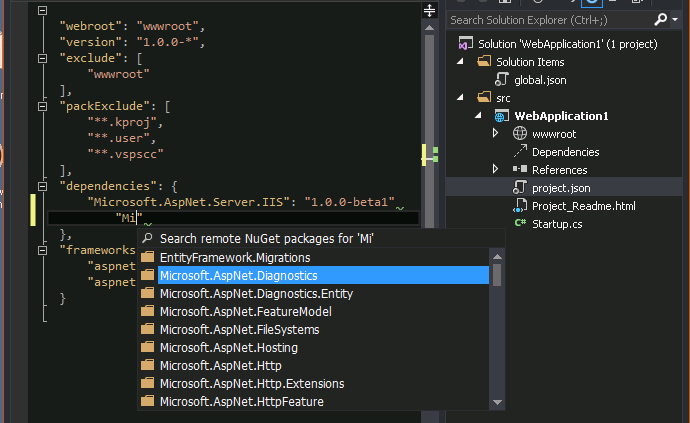Select the src folder

(503, 98)
